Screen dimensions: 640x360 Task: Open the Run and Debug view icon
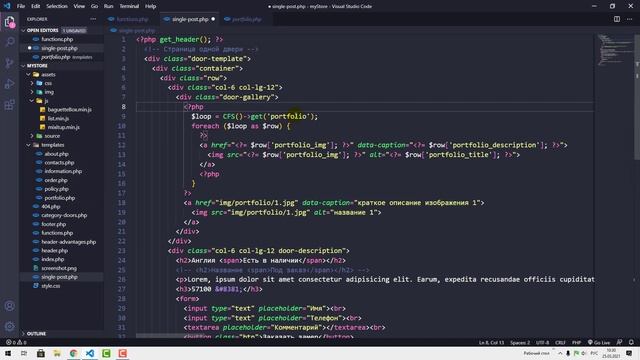[9, 84]
